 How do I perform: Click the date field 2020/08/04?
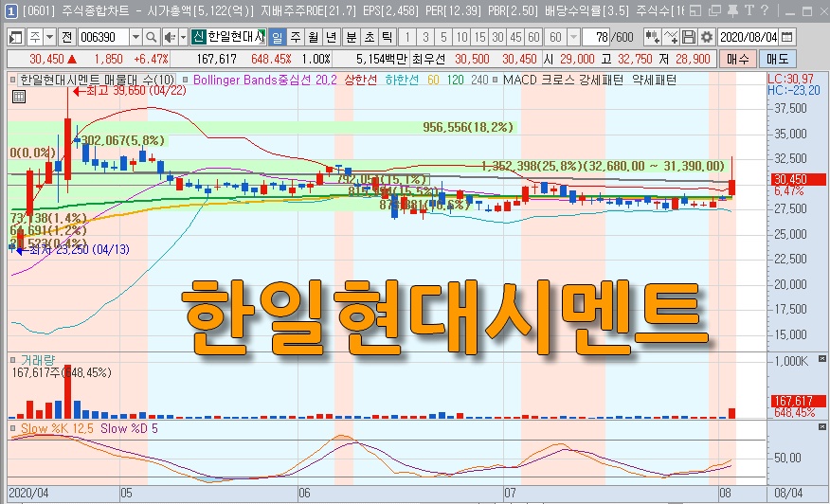(749, 37)
